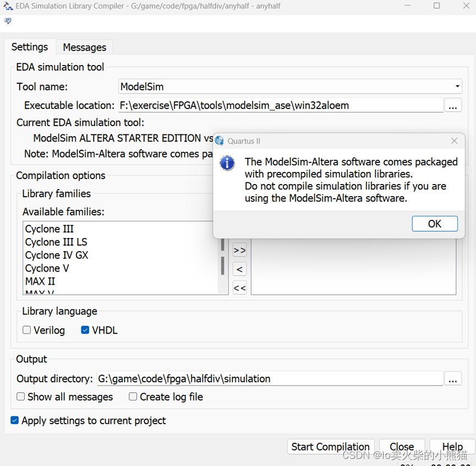This screenshot has width=476, height=466.
Task: Open the Tool name dropdown
Action: [457, 86]
